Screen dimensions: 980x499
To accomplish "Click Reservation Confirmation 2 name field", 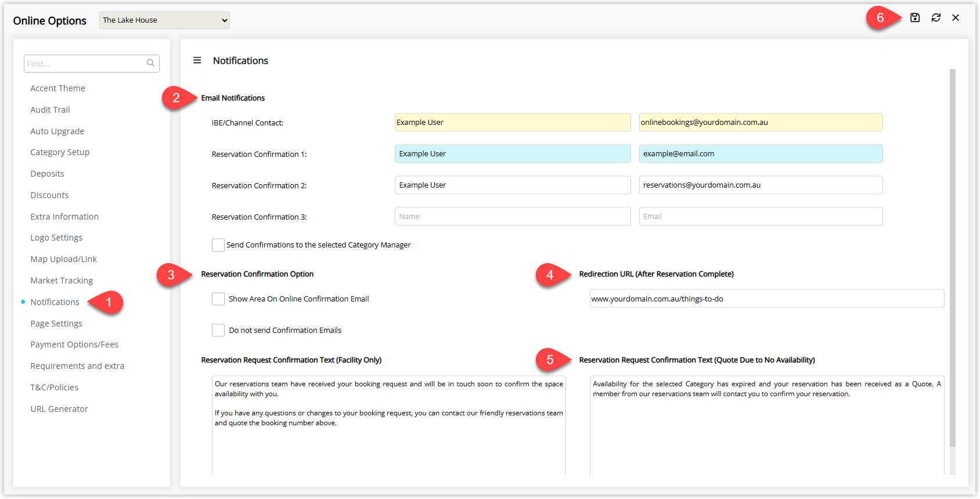I will pyautogui.click(x=513, y=185).
